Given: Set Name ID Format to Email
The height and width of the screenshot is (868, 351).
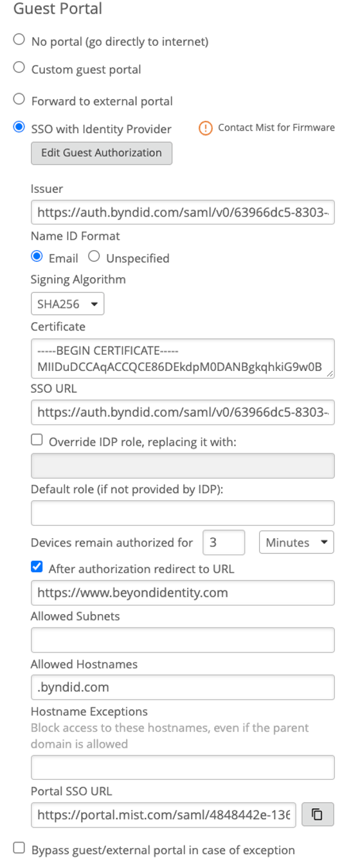Looking at the screenshot, I should point(37,257).
